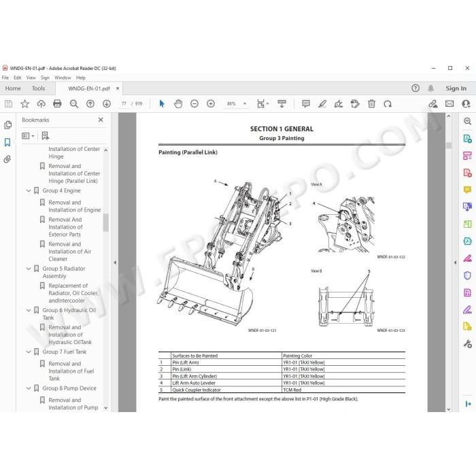The height and width of the screenshot is (476, 476).
Task: Open the View menu
Action: [x=31, y=78]
